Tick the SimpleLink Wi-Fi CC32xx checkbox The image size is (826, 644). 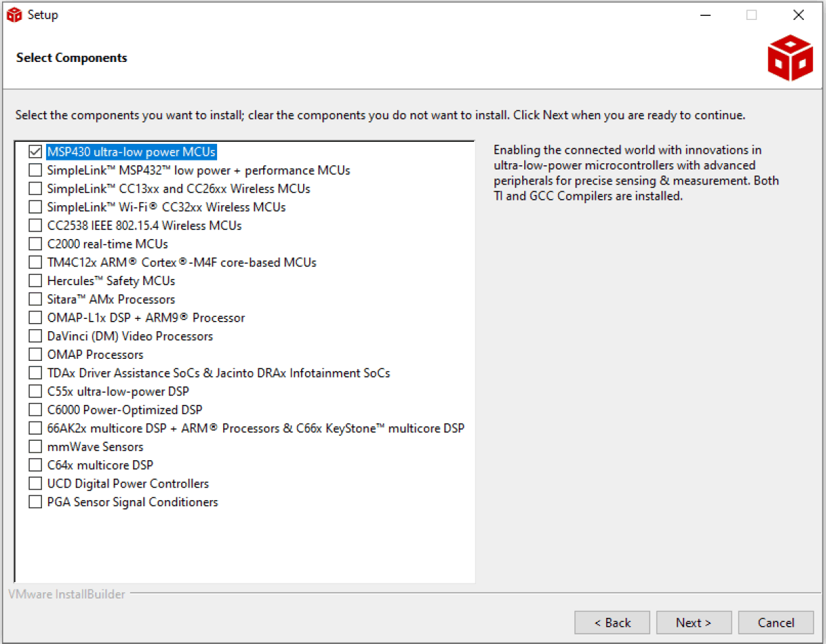coord(35,207)
